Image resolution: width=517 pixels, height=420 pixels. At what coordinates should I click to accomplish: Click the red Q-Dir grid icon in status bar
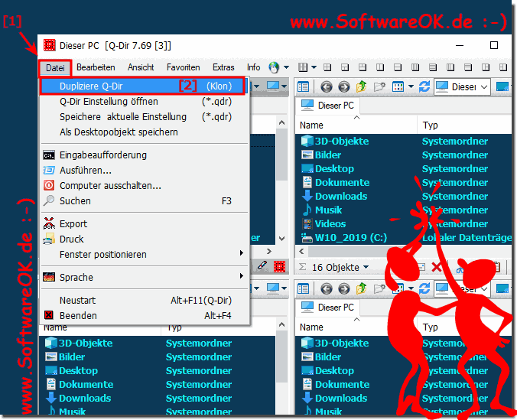point(279,266)
